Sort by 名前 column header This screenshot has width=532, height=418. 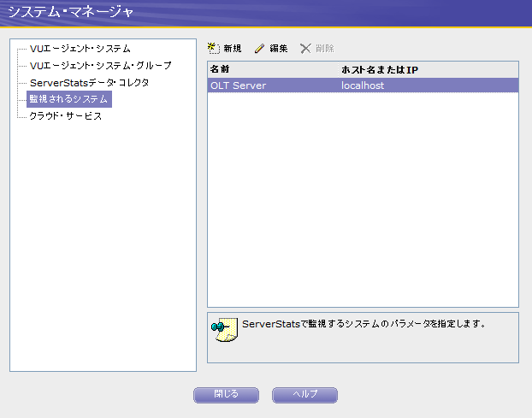(273, 69)
